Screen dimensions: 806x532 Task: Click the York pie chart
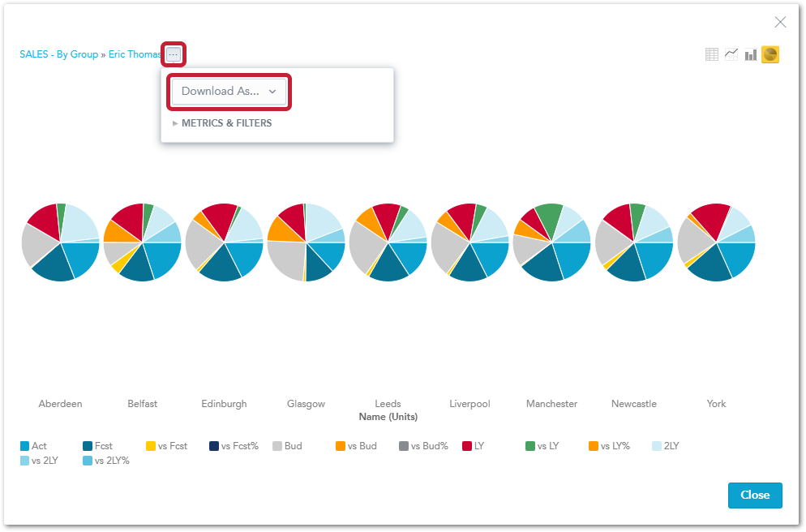point(716,242)
